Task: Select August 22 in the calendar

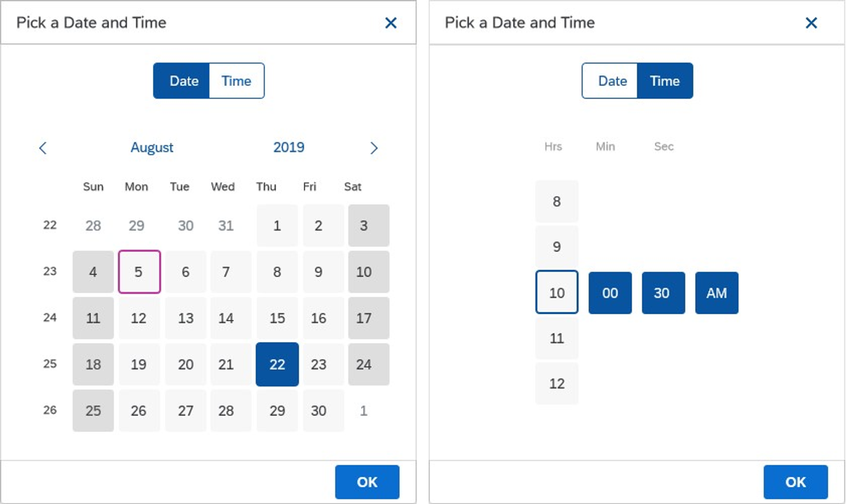Action: (277, 364)
